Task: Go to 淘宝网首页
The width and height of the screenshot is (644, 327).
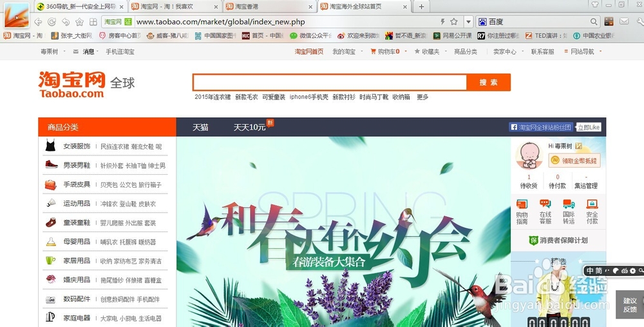Action: (x=309, y=52)
